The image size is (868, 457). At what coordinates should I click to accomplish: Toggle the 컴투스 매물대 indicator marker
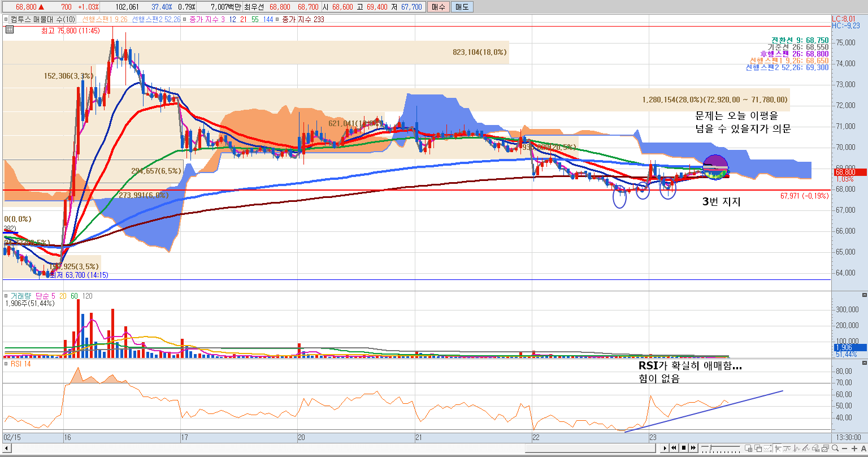click(6, 19)
